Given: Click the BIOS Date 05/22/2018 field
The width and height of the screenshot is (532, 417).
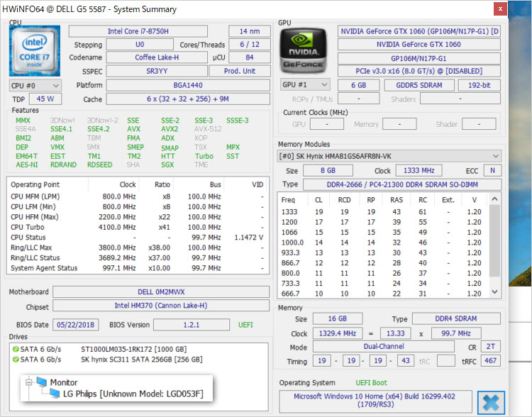Looking at the screenshot, I should [x=76, y=325].
